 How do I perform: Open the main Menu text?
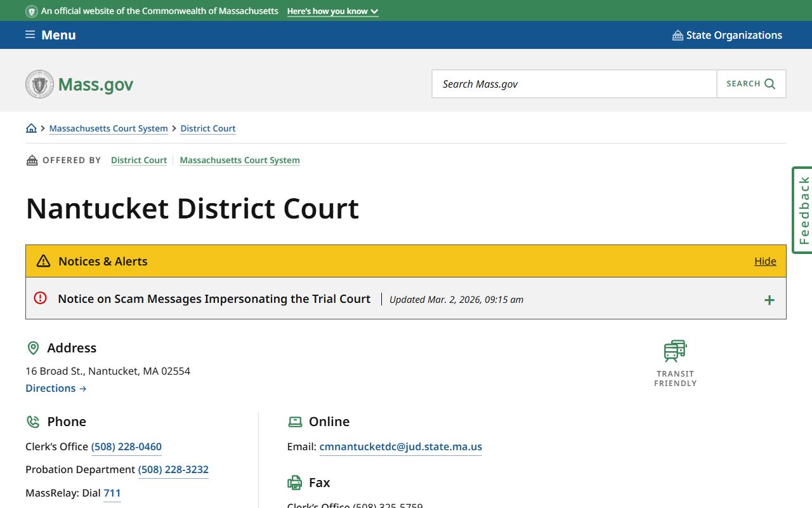58,36
